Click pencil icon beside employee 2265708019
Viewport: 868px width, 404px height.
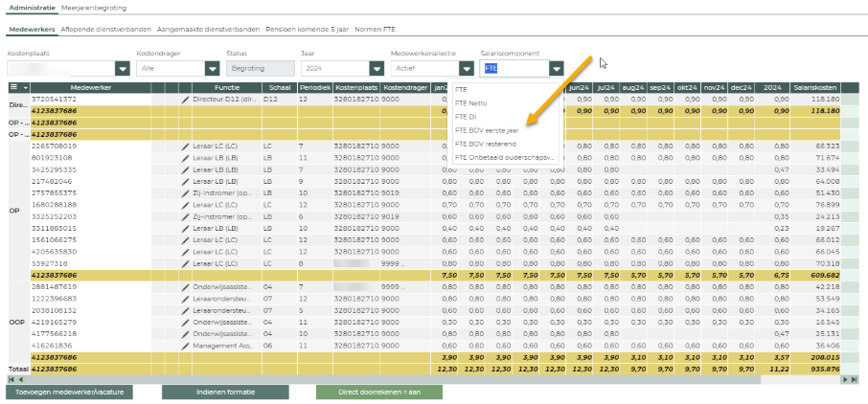click(186, 146)
